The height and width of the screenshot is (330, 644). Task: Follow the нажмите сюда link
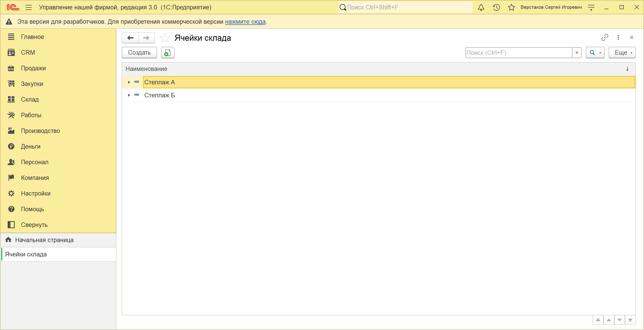coord(245,22)
